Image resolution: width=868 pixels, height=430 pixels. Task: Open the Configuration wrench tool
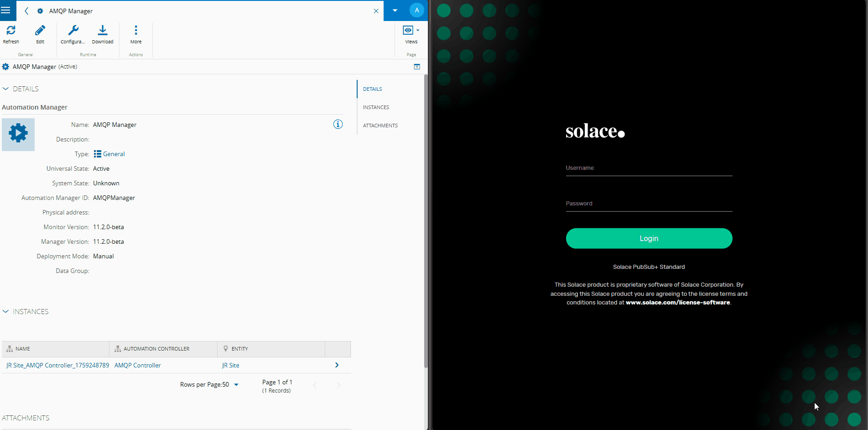[73, 31]
